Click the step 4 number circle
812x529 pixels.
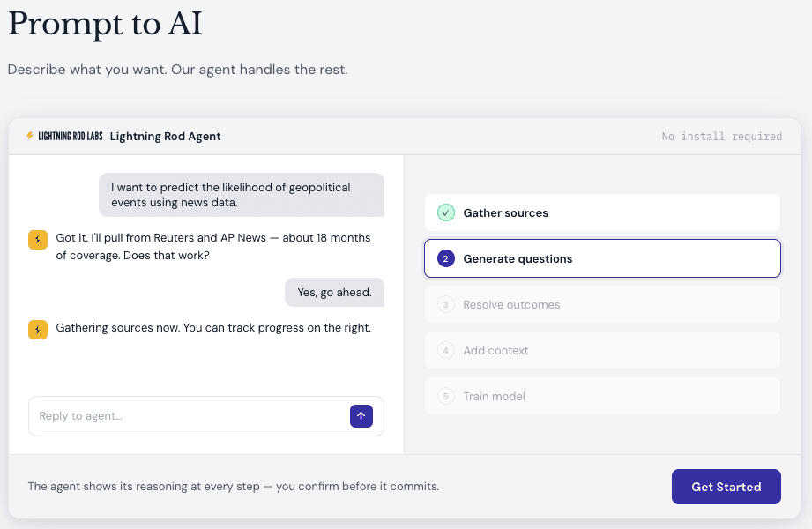pos(446,351)
